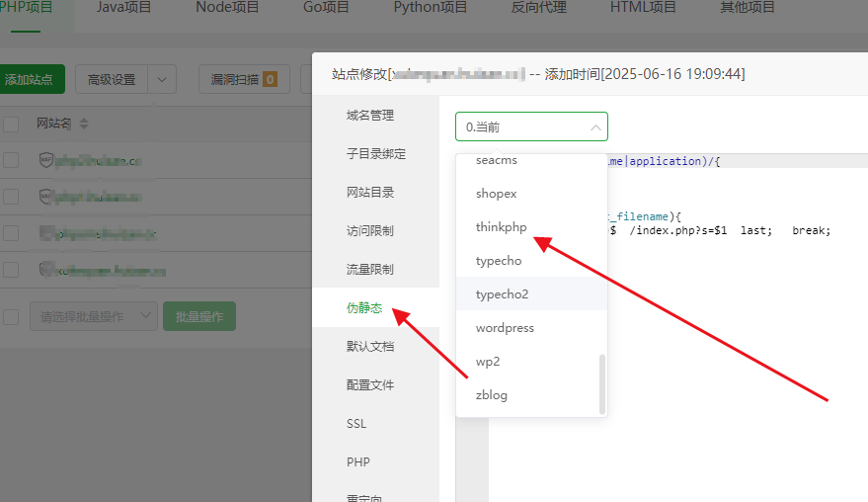Click the orange vulnerability count badge
868x502 pixels.
point(270,79)
